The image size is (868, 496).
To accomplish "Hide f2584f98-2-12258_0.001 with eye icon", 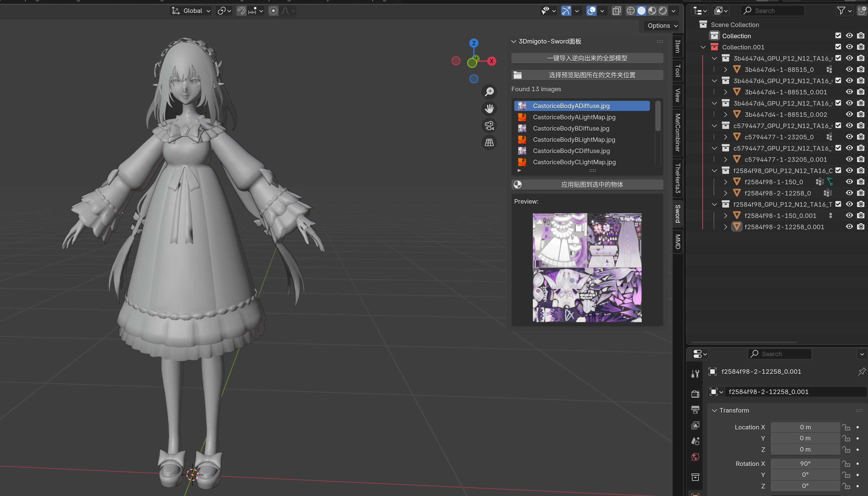I will click(849, 227).
